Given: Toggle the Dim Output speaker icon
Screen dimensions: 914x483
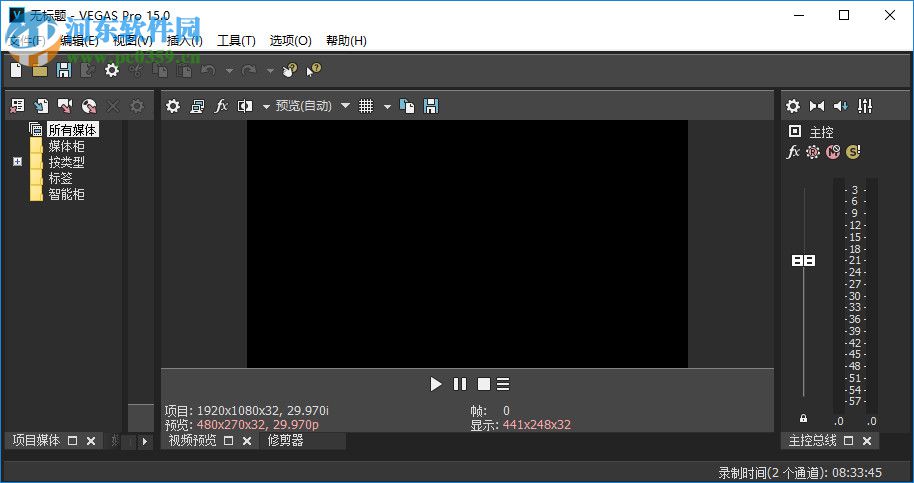Looking at the screenshot, I should (x=841, y=106).
